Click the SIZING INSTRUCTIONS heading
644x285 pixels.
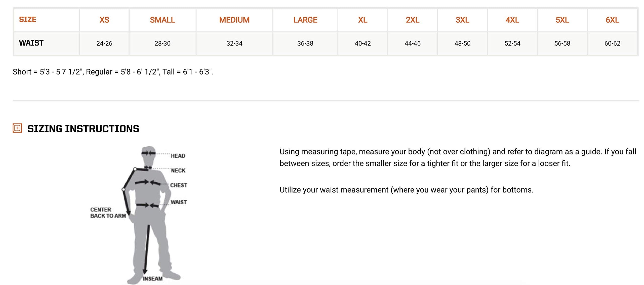(83, 129)
